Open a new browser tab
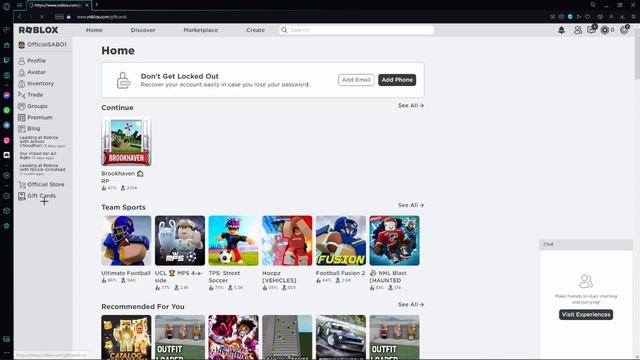This screenshot has height=360, width=640. [97, 5]
